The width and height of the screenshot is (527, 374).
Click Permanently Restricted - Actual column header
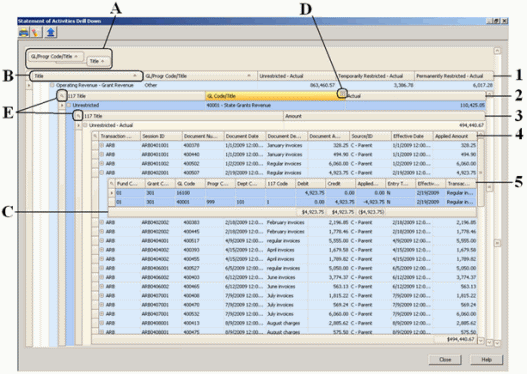pos(454,76)
